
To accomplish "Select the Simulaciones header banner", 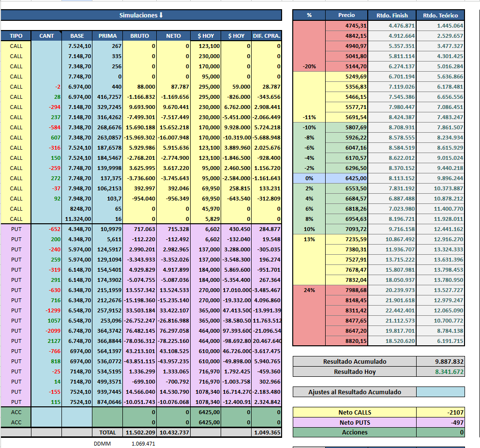I will point(141,15).
